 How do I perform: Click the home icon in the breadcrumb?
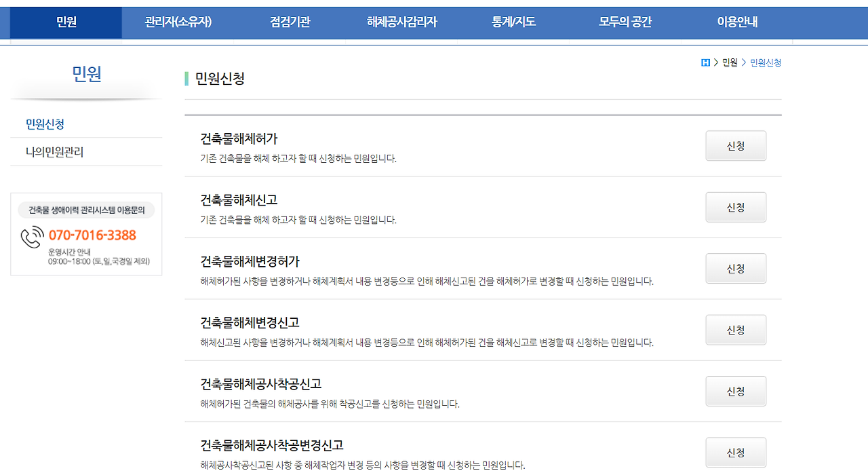[x=705, y=62]
